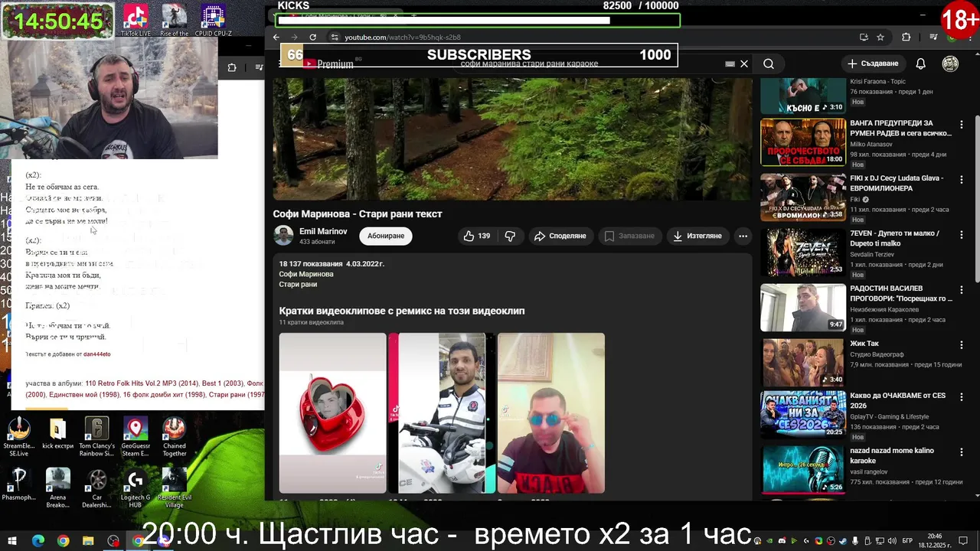Open Chrome media control icon

pos(933,37)
